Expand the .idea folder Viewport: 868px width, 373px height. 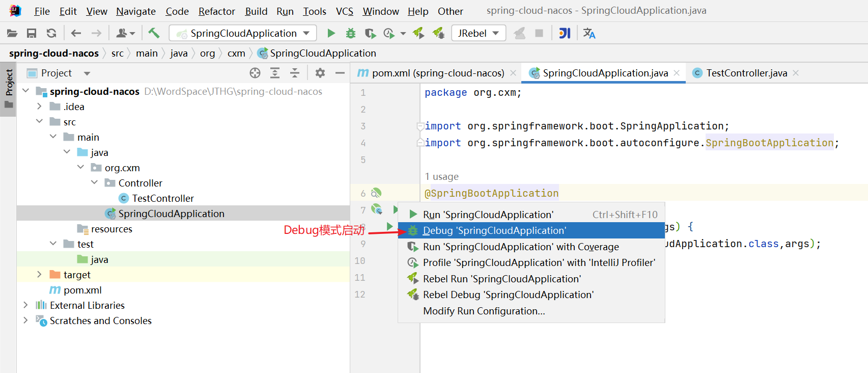(40, 106)
